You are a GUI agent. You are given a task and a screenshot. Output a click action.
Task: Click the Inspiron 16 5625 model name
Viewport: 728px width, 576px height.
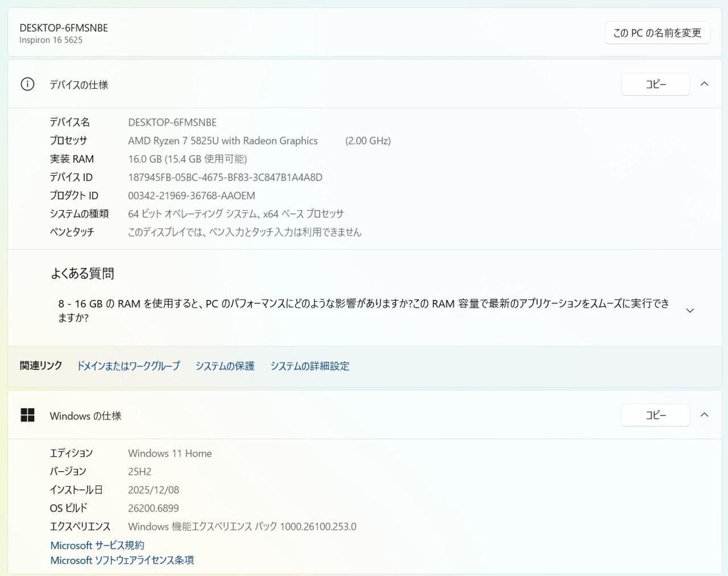pos(51,40)
